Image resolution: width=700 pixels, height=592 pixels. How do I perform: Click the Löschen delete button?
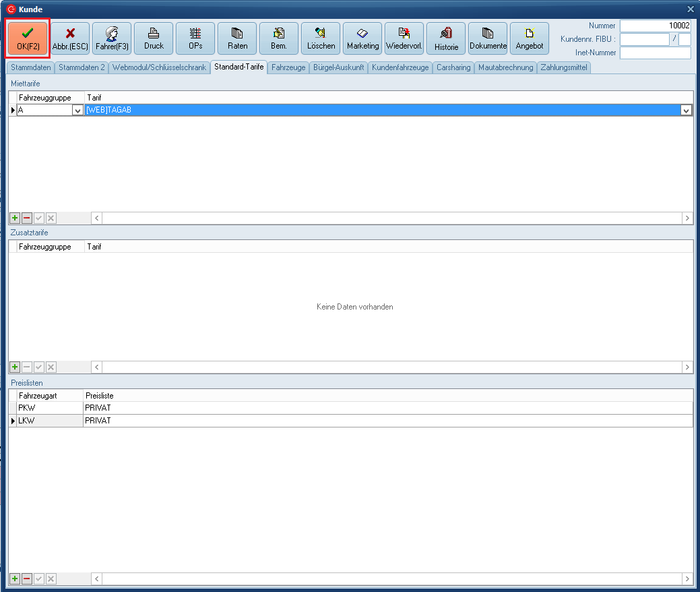click(321, 38)
